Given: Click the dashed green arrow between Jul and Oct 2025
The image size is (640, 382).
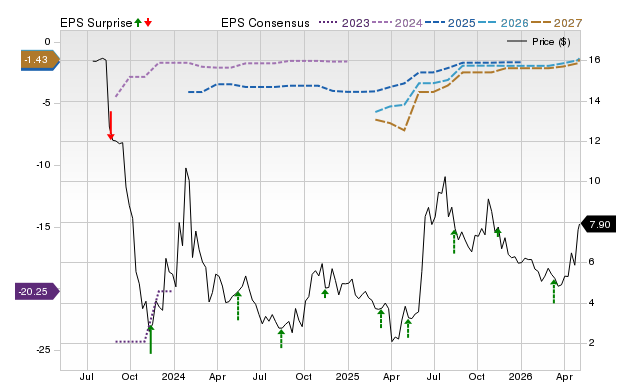Looking at the screenshot, I should pyautogui.click(x=454, y=242).
